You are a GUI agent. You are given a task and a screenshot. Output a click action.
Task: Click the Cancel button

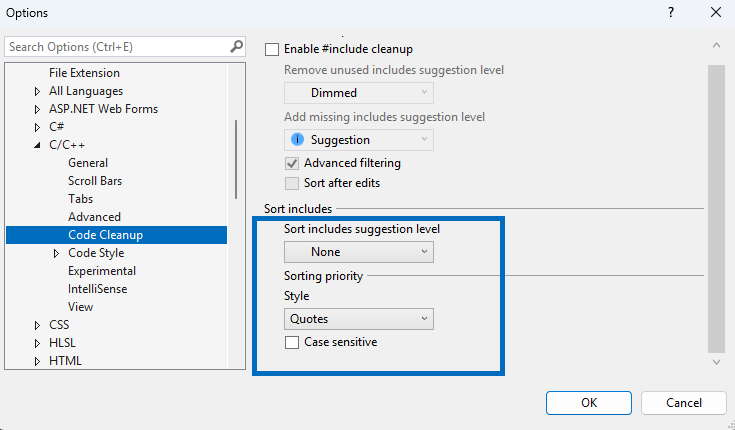(684, 402)
